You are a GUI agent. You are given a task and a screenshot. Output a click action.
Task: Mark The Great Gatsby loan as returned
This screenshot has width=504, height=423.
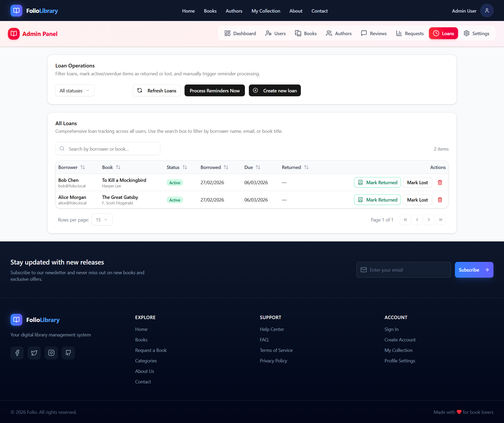coord(377,200)
